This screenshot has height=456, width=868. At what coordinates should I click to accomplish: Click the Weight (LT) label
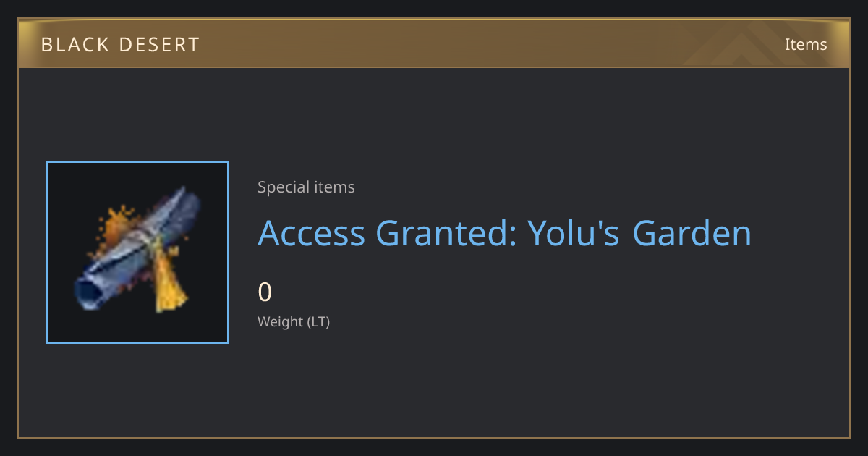click(294, 322)
